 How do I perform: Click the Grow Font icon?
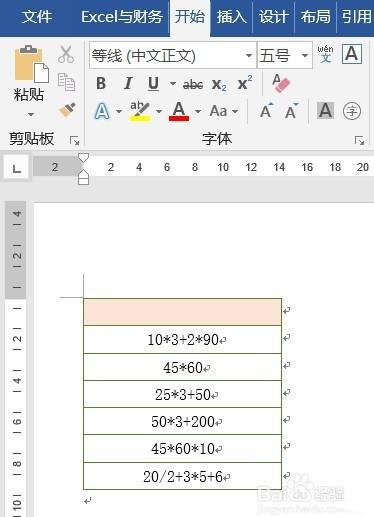click(x=266, y=111)
